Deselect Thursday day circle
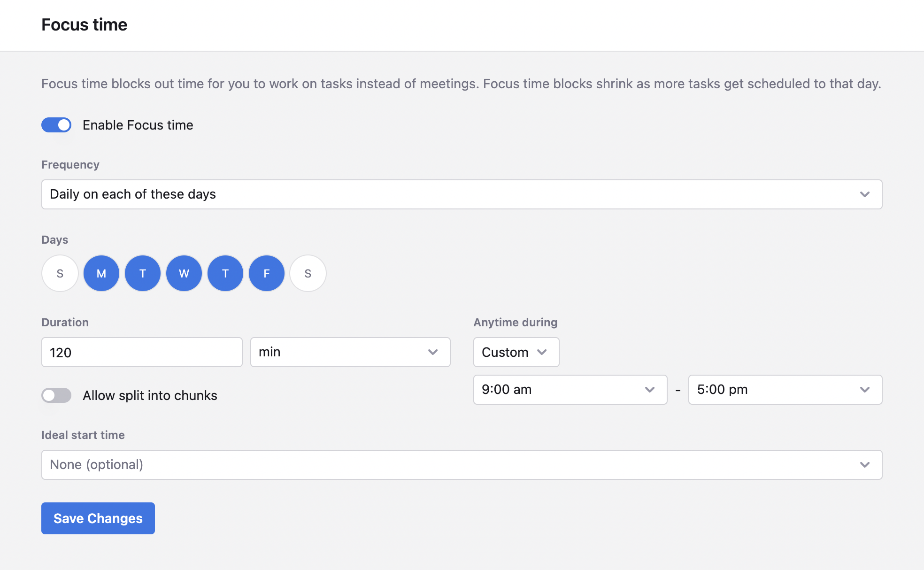Screen dimensions: 924x570 tap(225, 273)
